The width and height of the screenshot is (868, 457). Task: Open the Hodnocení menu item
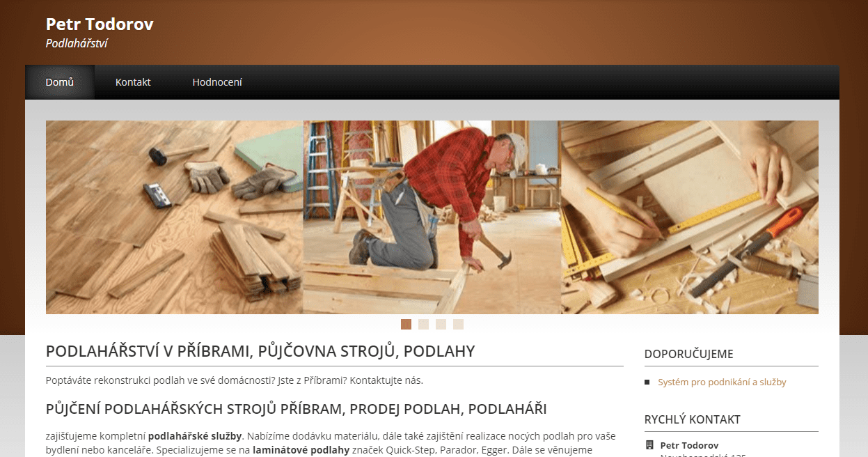(x=217, y=82)
